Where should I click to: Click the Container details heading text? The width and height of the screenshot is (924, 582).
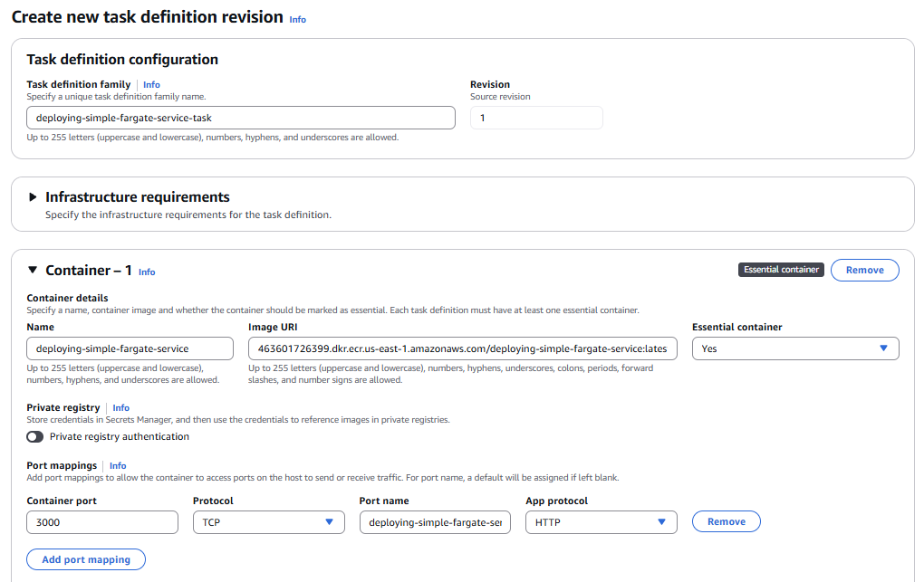67,298
